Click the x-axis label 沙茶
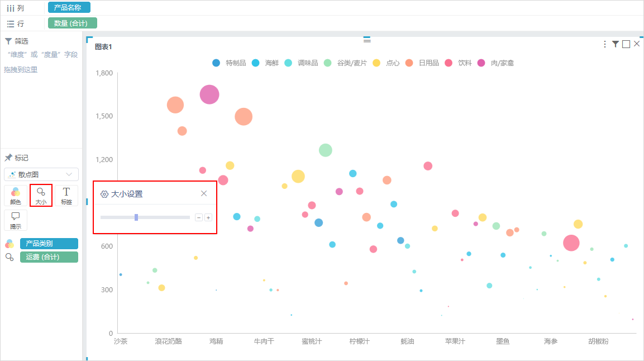Viewport: 644px width, 361px height. [x=121, y=341]
